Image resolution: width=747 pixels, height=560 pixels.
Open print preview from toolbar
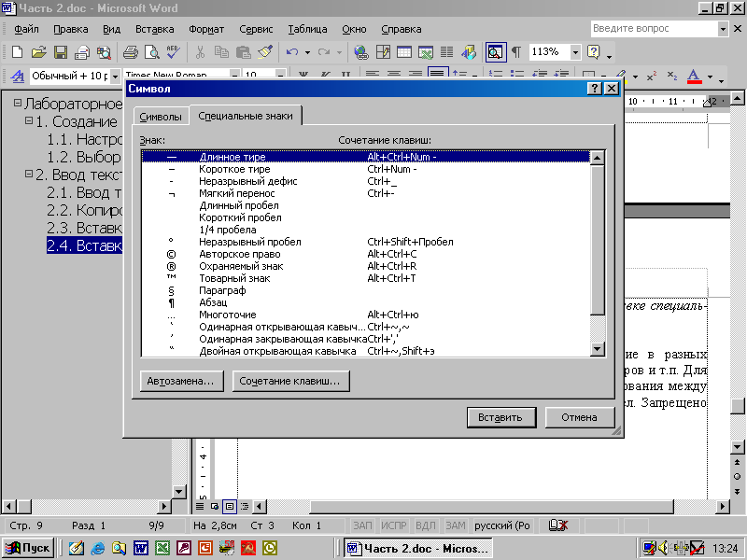coord(152,52)
